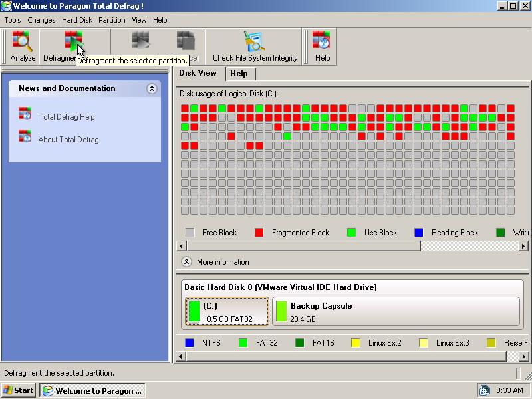The height and width of the screenshot is (399, 532).
Task: Select the (C:) 10.5 GB FAT32 partition
Action: pyautogui.click(x=227, y=311)
